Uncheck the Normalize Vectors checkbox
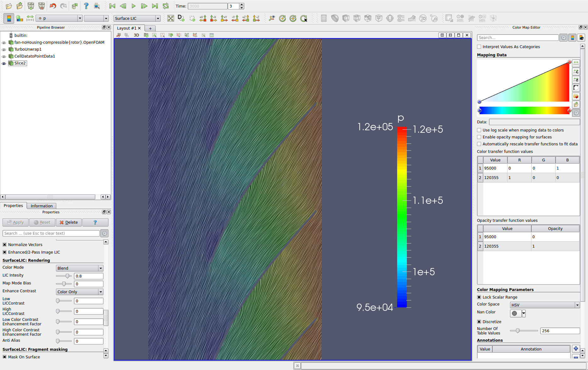Screen dimensions: 588x370 (5, 245)
